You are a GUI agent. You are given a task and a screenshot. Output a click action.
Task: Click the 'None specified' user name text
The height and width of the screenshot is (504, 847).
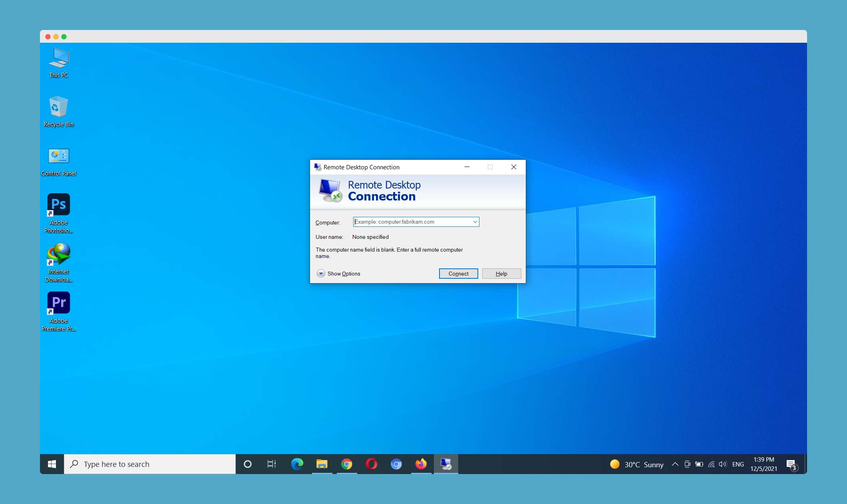point(370,237)
